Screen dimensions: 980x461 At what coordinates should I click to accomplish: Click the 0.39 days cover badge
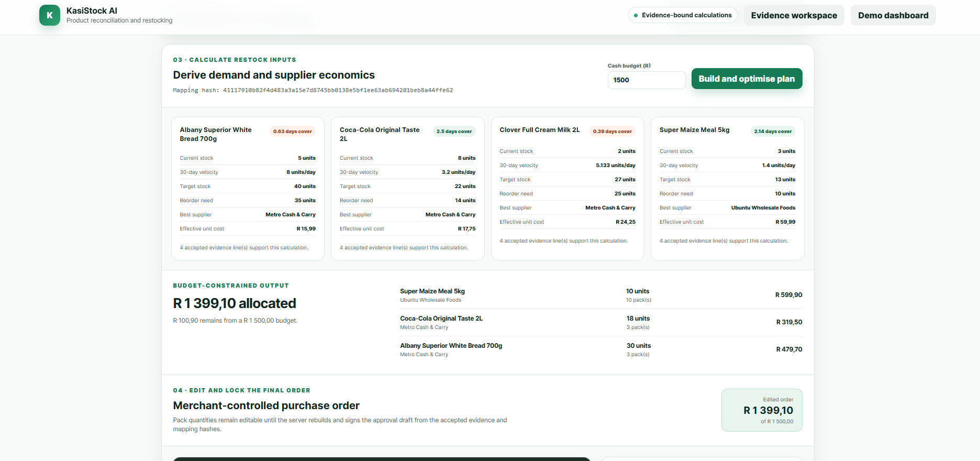[612, 131]
